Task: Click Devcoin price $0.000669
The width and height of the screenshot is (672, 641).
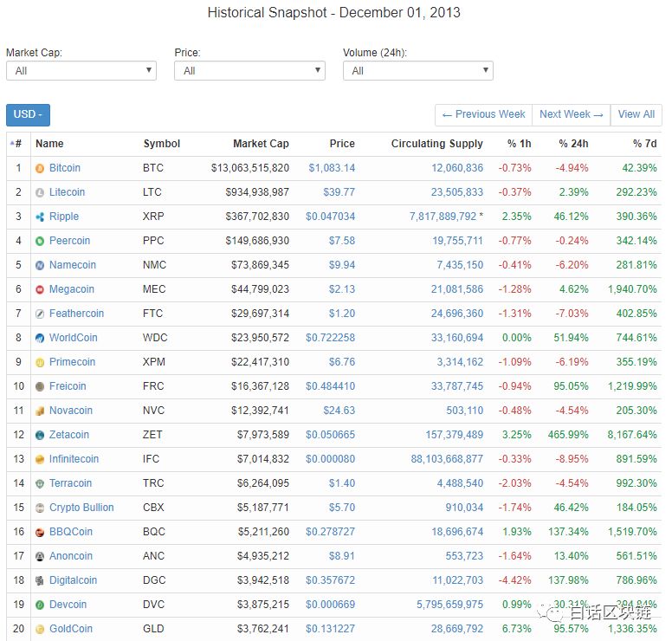Action: tap(331, 605)
